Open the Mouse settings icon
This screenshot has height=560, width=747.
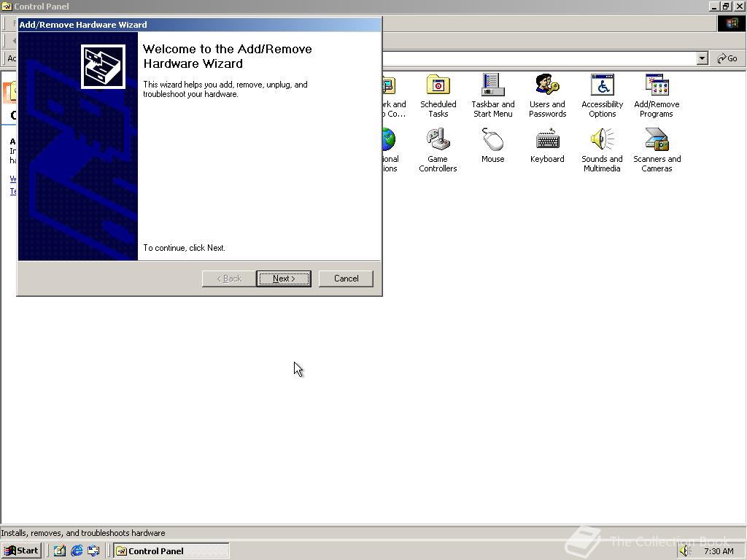pyautogui.click(x=492, y=146)
